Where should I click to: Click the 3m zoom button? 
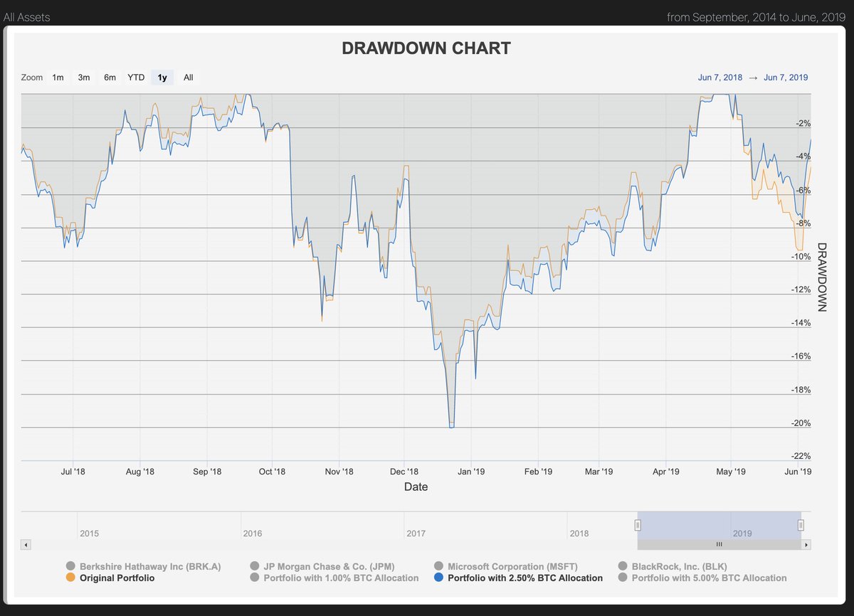[x=83, y=77]
